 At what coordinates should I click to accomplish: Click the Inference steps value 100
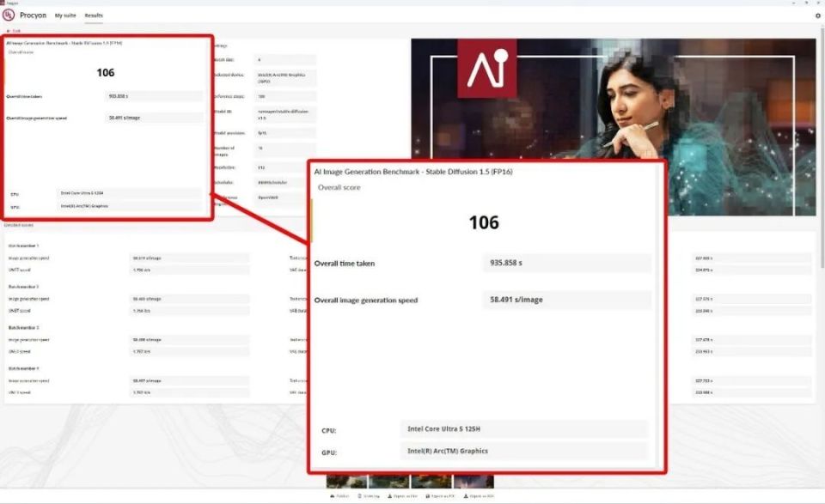tap(284, 97)
